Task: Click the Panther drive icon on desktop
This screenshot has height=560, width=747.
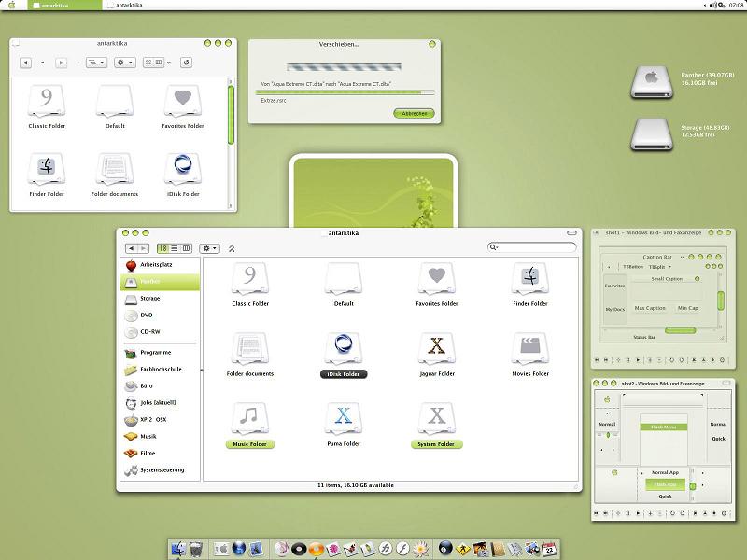Action: click(x=650, y=81)
